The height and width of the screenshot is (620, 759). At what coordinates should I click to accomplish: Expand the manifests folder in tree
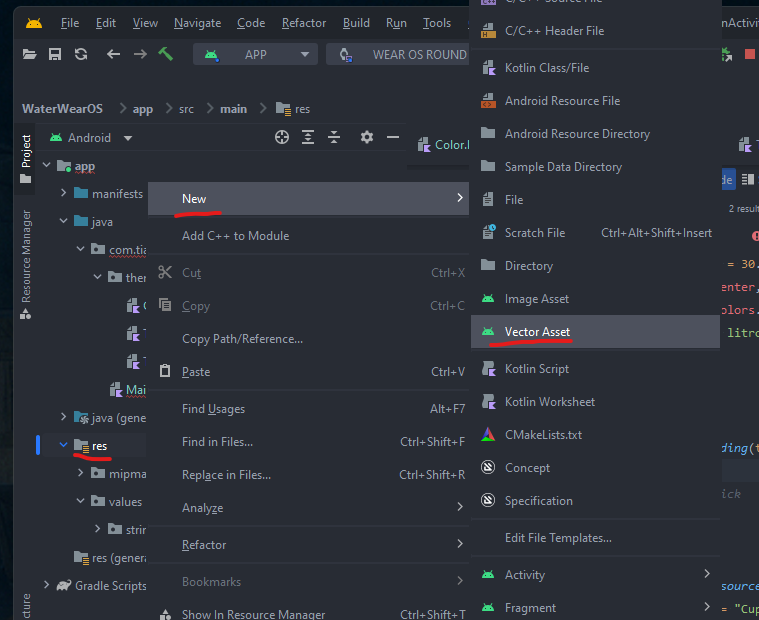tap(63, 193)
